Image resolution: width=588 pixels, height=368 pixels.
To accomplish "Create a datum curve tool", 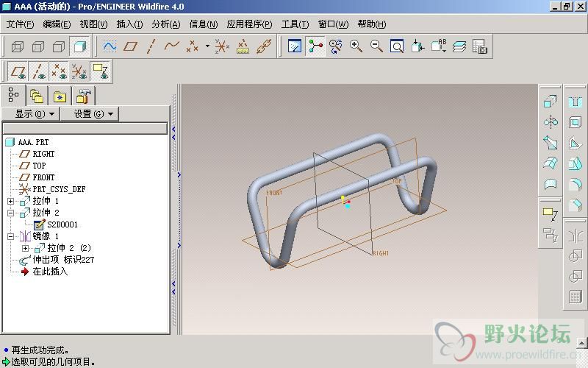I will pyautogui.click(x=172, y=46).
